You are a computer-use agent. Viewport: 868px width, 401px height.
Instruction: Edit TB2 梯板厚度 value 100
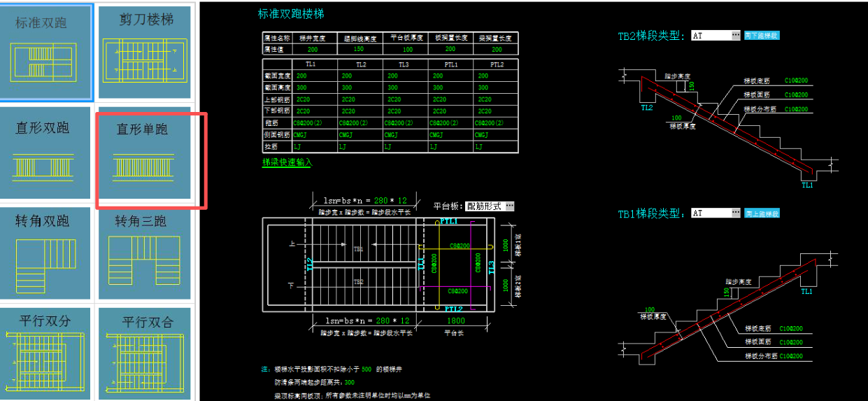(676, 118)
